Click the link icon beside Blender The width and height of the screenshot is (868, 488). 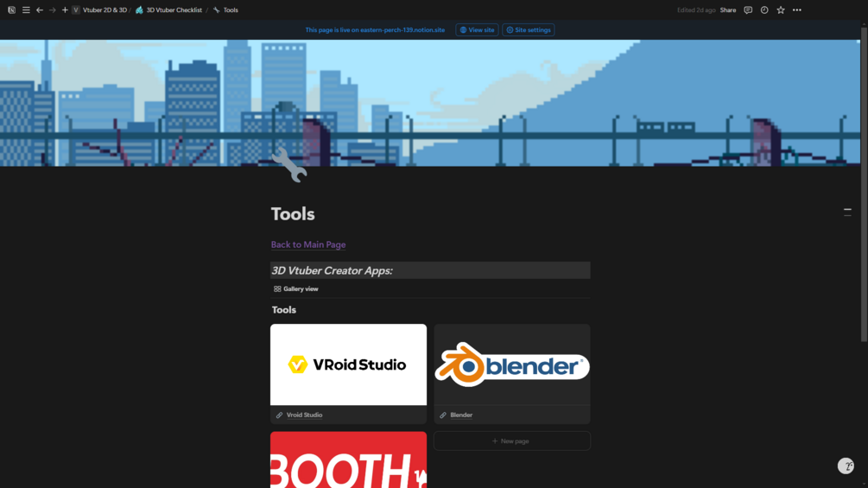[443, 415]
